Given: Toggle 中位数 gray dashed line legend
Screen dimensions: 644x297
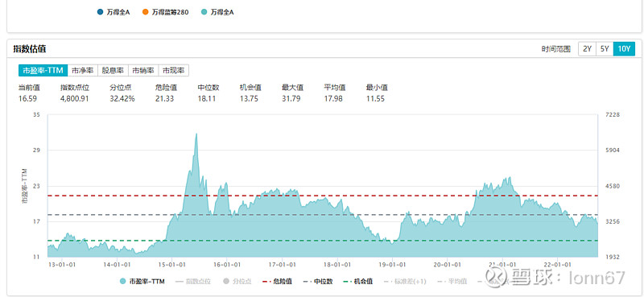Looking at the screenshot, I should click(x=318, y=282).
